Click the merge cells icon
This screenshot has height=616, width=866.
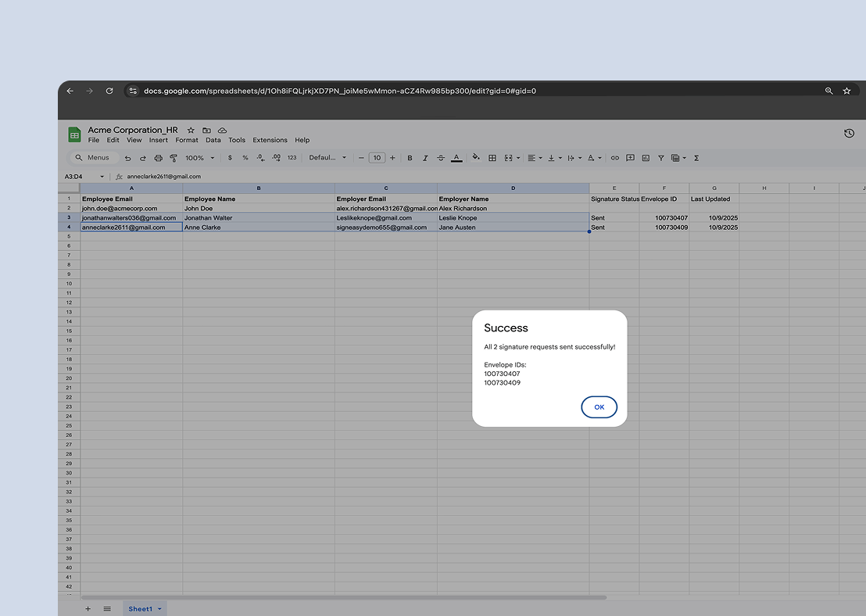click(508, 158)
